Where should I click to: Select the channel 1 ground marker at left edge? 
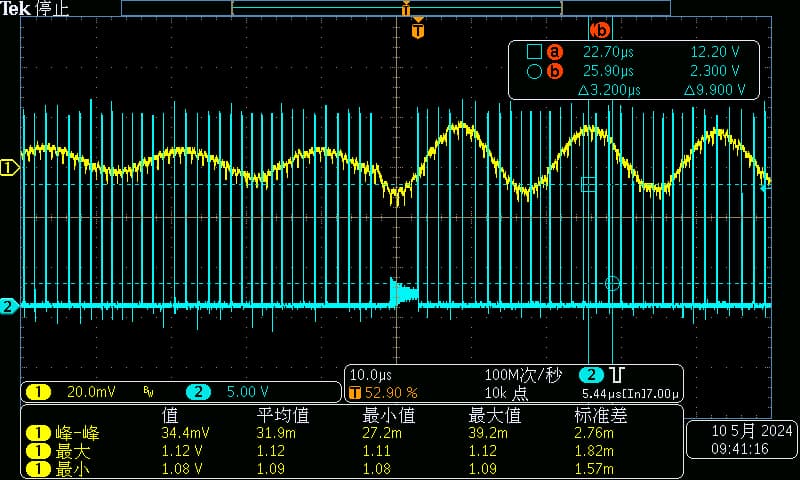(x=9, y=168)
